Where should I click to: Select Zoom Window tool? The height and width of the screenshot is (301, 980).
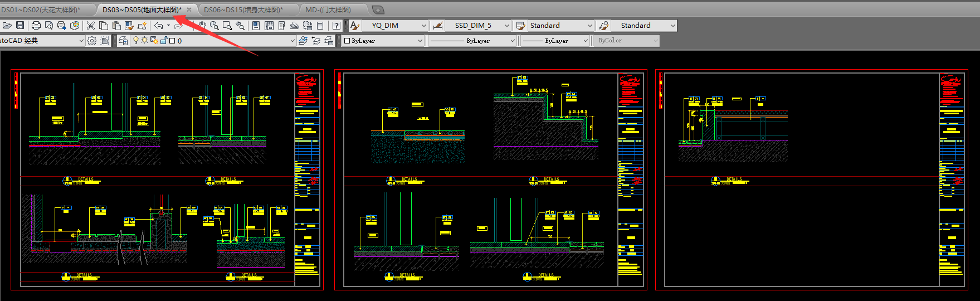click(227, 26)
